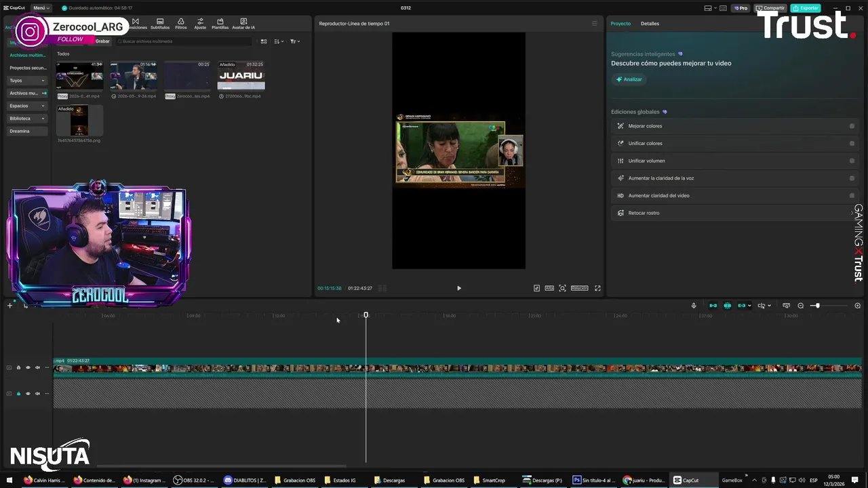Click the Exportar button
This screenshot has height=488, width=868.
(x=806, y=8)
